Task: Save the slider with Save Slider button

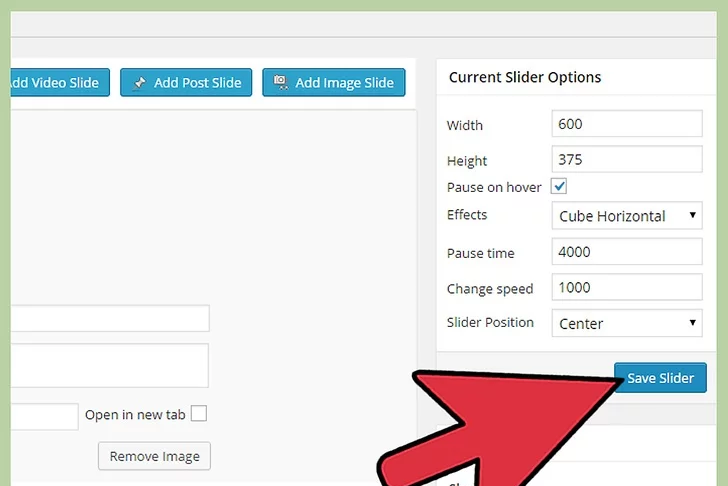Action: pos(660,378)
